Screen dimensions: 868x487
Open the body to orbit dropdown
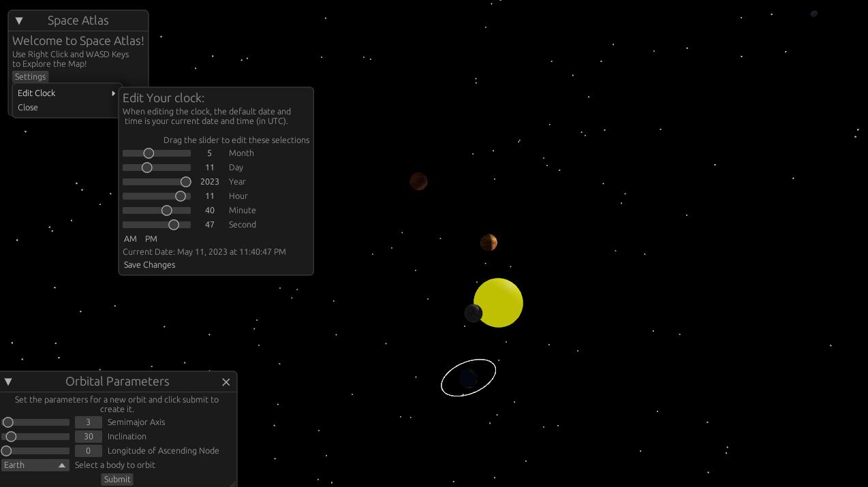coord(35,465)
